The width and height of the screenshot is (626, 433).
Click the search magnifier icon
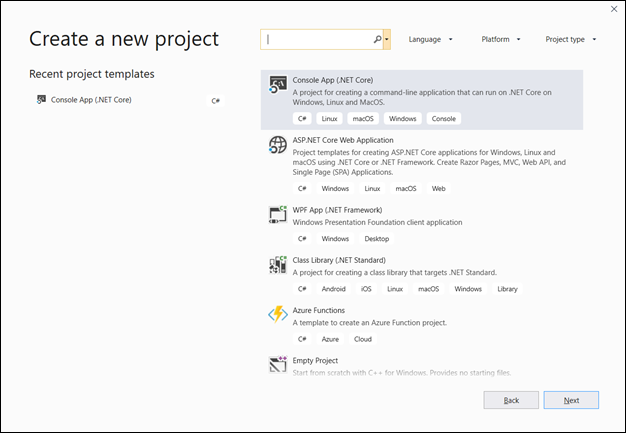pos(377,39)
